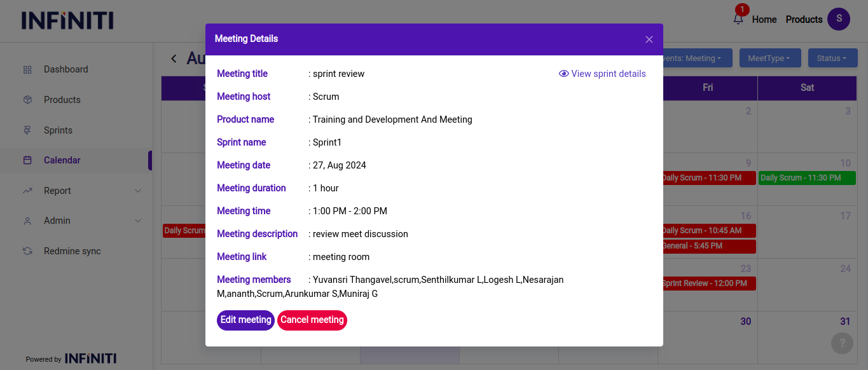Open the Dashboard sidebar icon

[x=27, y=69]
